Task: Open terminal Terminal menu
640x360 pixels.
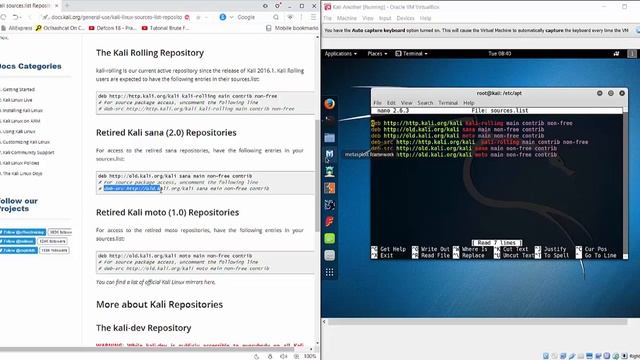Action: 448,103
